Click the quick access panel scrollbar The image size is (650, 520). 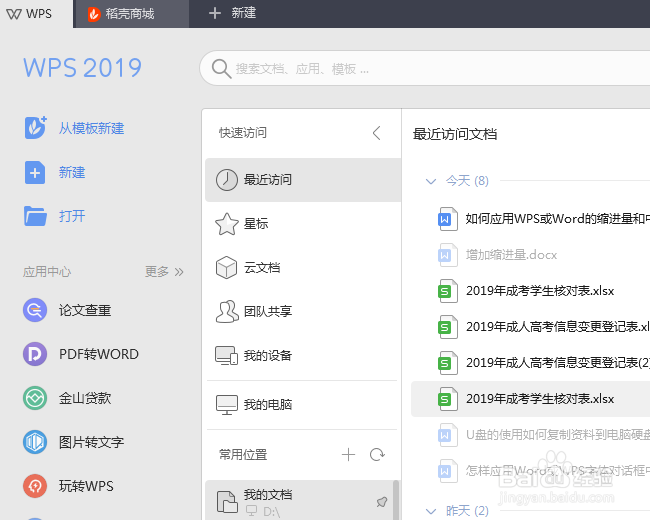pyautogui.click(x=396, y=500)
